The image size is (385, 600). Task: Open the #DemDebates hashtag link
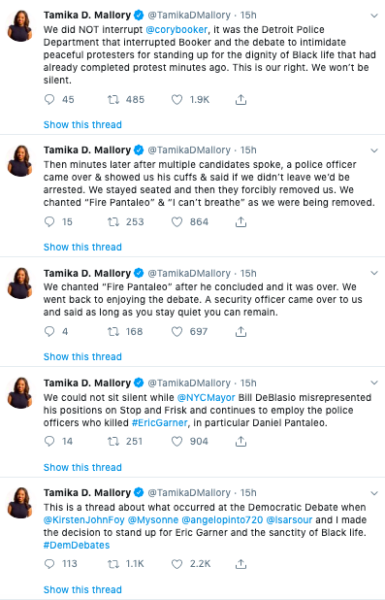(77, 545)
